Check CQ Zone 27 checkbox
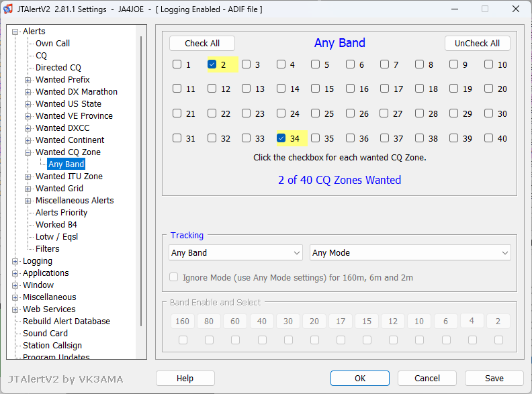This screenshot has height=394, width=532. click(x=384, y=113)
